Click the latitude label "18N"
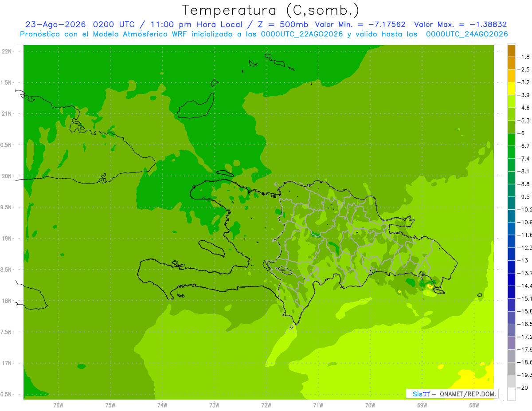 point(7,301)
